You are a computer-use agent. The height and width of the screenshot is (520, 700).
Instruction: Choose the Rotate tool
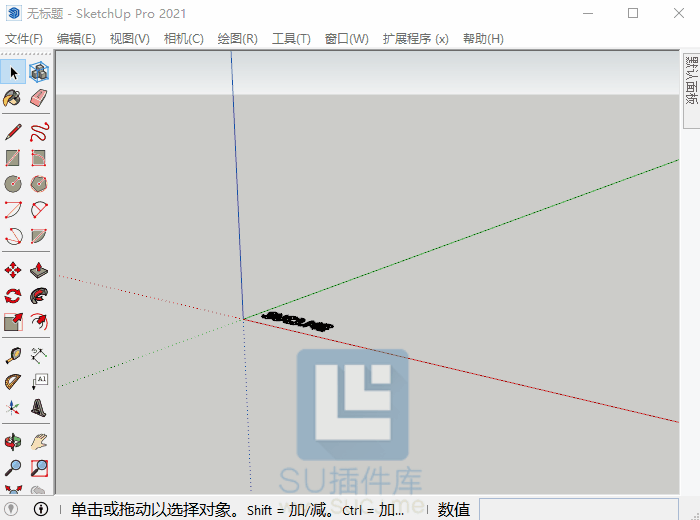[13, 296]
